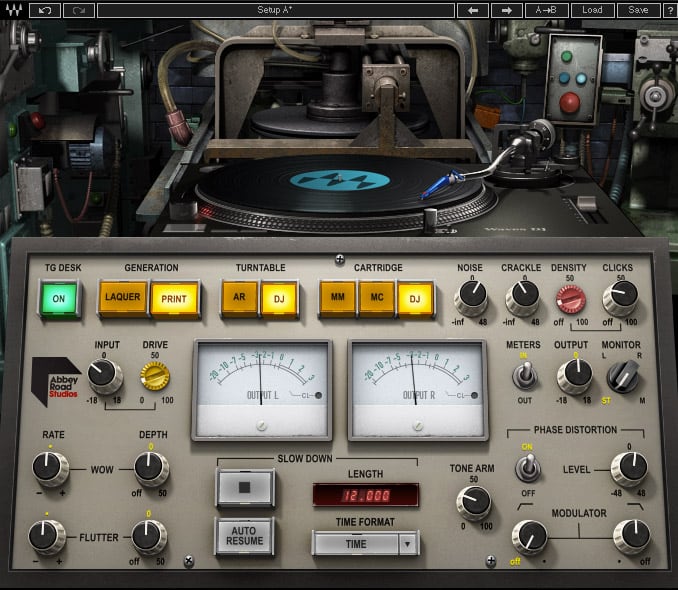Click the OUTPUT level knob
Viewport: 678px width, 590px height.
click(x=575, y=376)
